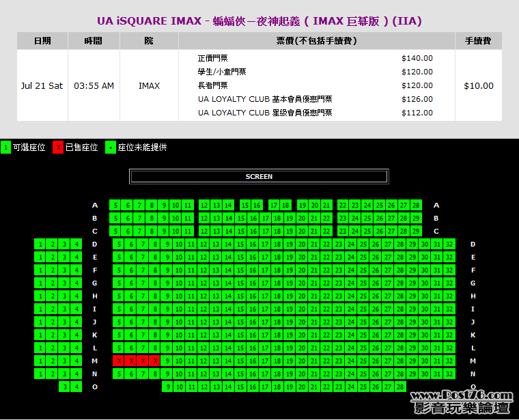
Task: Click the $10.00 handling fee
Action: [x=479, y=86]
